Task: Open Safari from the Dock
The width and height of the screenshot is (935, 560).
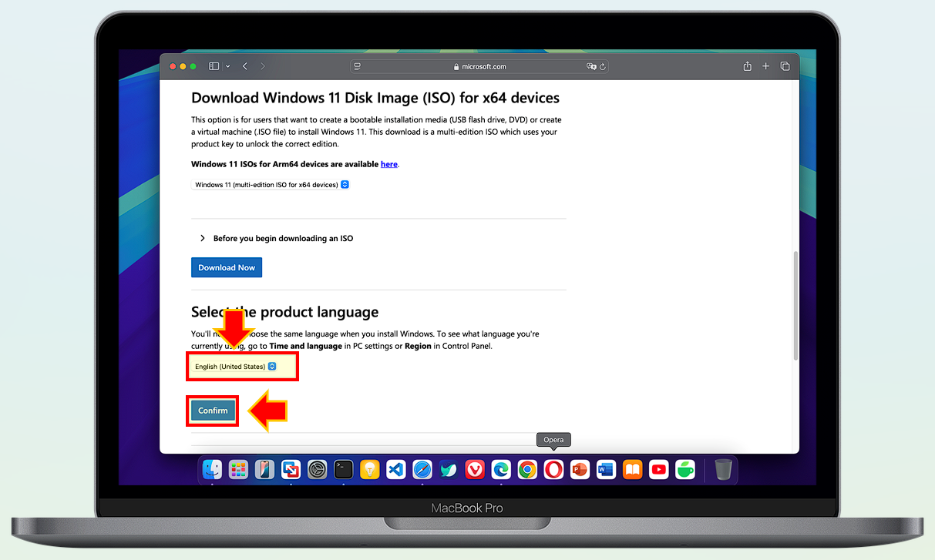Action: point(422,469)
